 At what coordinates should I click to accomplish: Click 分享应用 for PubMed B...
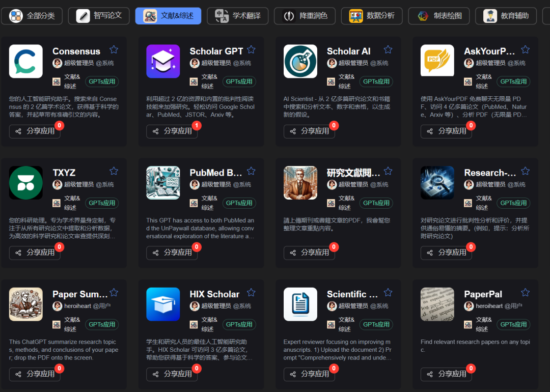click(x=172, y=253)
